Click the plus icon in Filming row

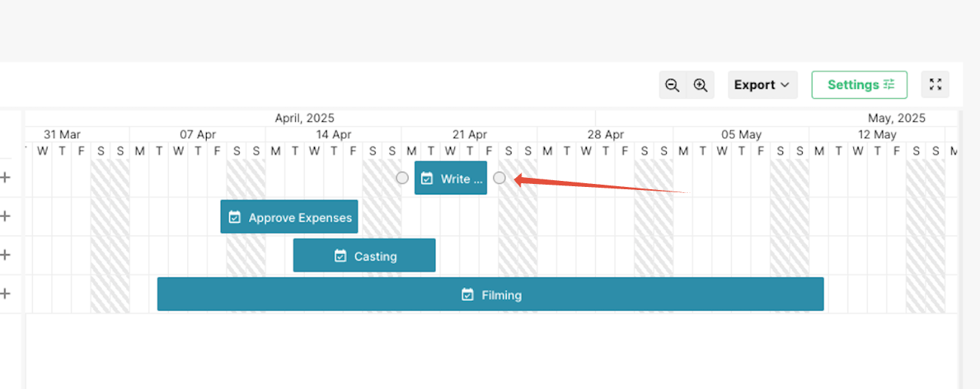(x=6, y=294)
